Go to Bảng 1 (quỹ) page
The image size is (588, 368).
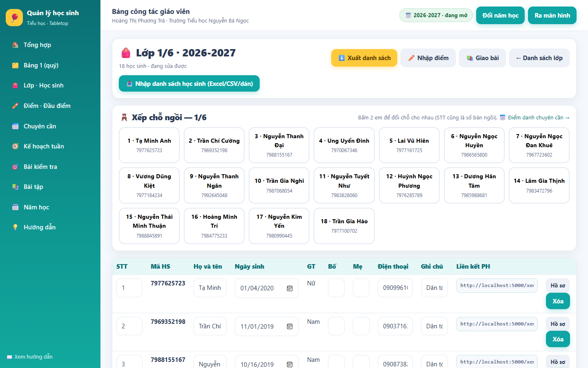(50, 65)
